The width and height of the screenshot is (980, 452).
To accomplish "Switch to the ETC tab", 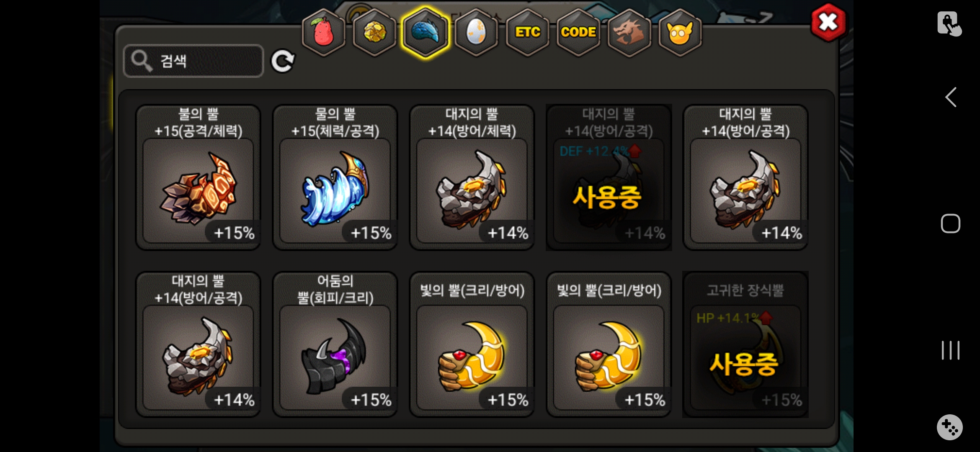I will pos(527,33).
